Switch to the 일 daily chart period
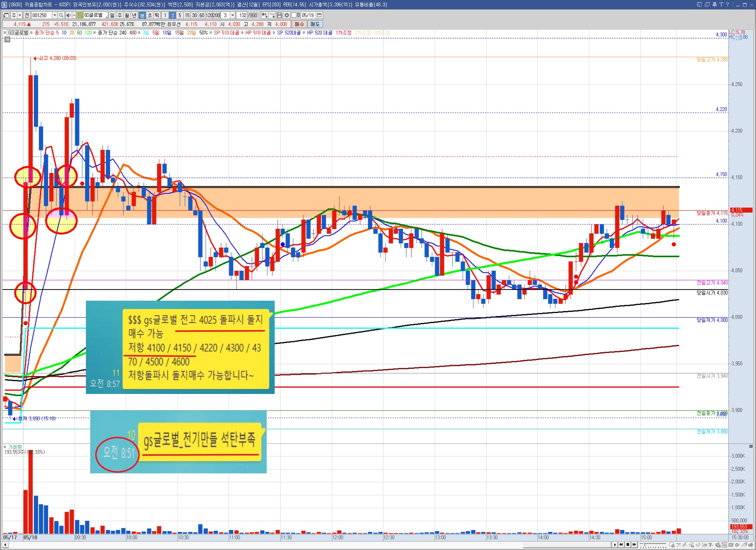This screenshot has width=756, height=550. click(x=112, y=15)
